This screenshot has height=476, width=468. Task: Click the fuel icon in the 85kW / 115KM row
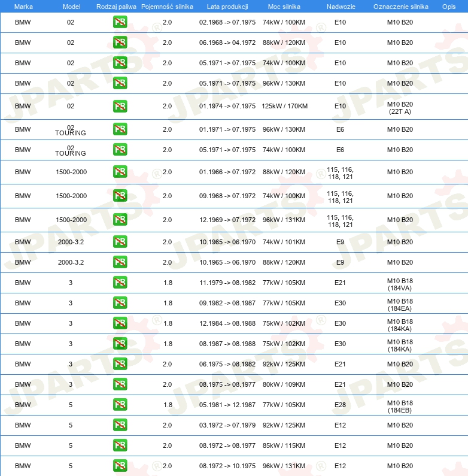point(120,445)
